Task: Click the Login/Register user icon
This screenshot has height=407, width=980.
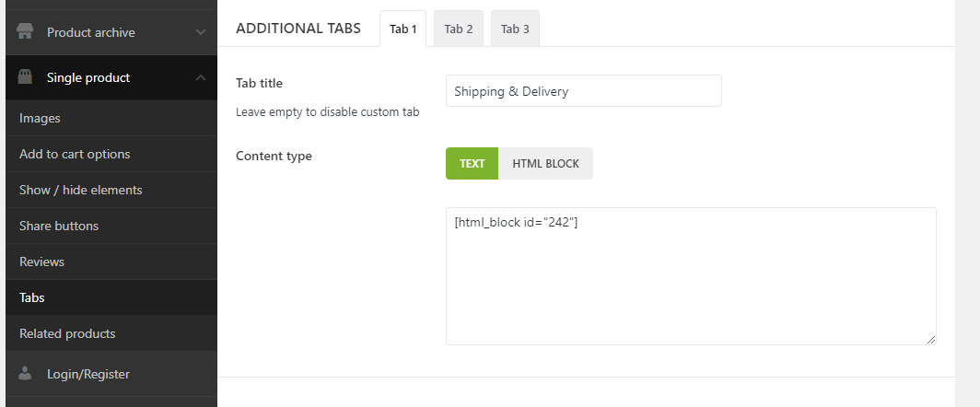Action: click(x=25, y=374)
